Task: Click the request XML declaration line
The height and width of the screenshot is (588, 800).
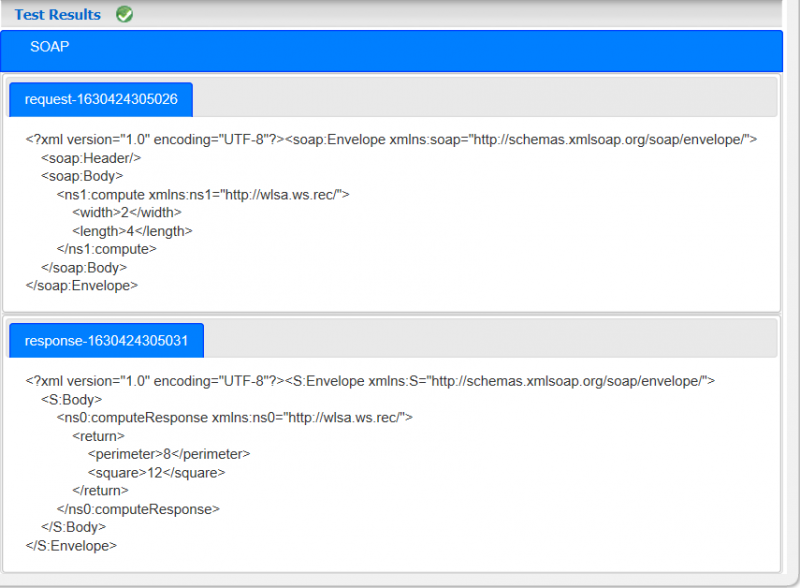Action: 391,139
